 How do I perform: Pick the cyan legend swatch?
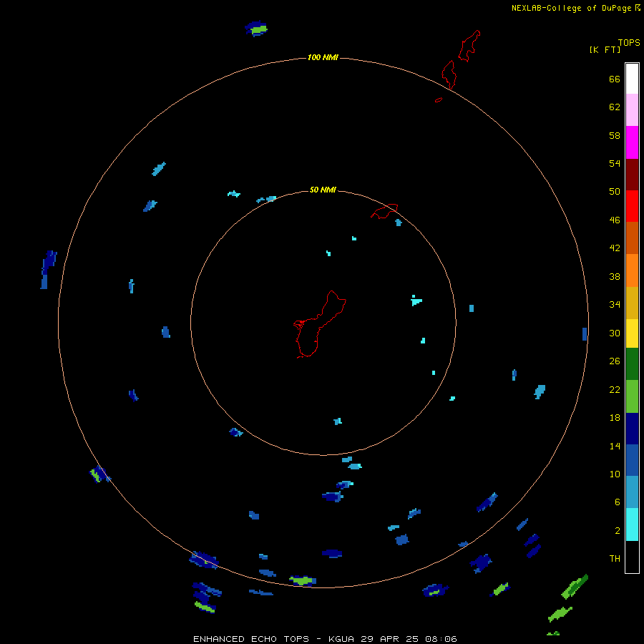tap(632, 525)
